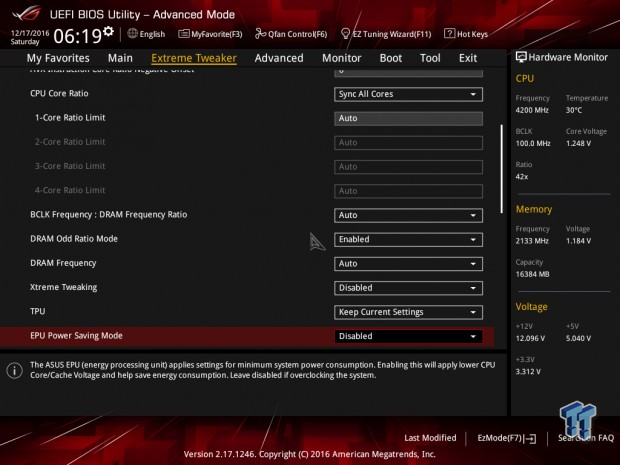Go to Advanced tab
This screenshot has height=465, width=620.
(279, 58)
